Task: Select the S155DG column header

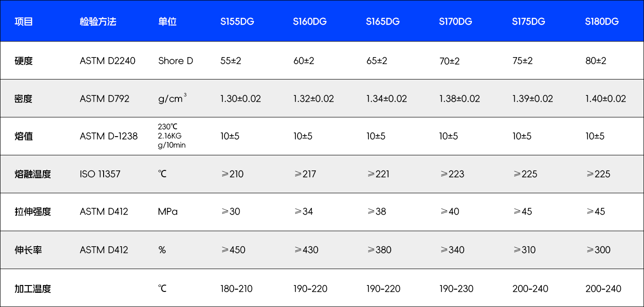Action: pos(237,21)
